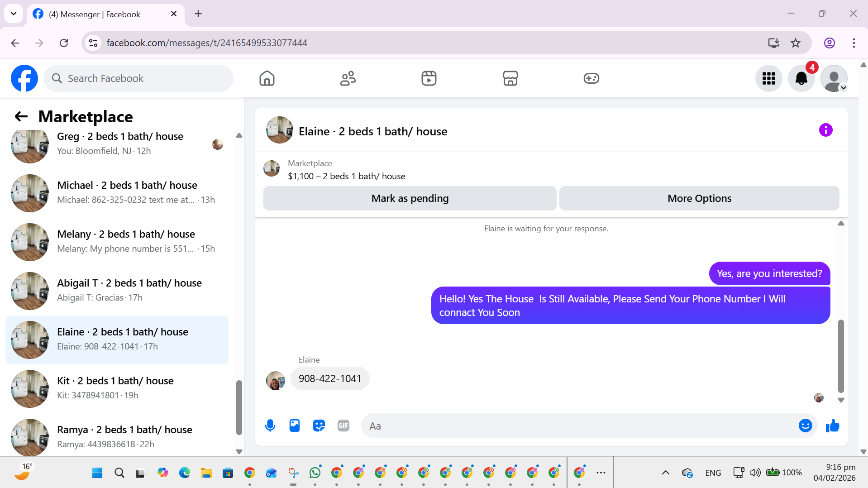Open the tab search dropdown arrow
Screen dimensions: 868x488
pos(14,14)
